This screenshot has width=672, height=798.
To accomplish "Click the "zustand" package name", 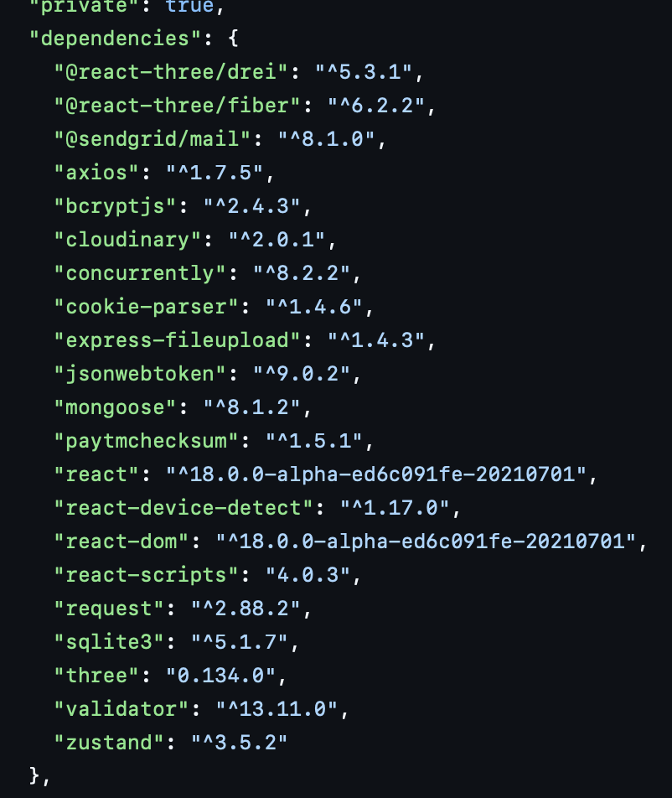I will [x=109, y=743].
